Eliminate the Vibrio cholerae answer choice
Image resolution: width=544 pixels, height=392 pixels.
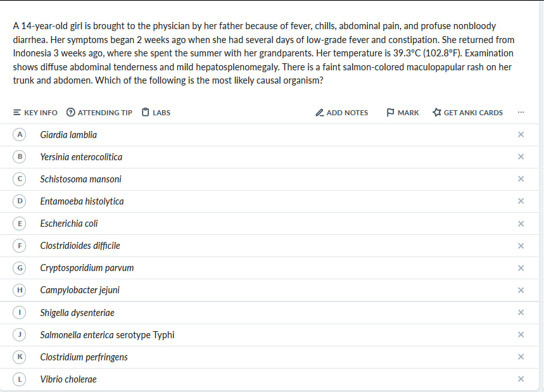521,379
